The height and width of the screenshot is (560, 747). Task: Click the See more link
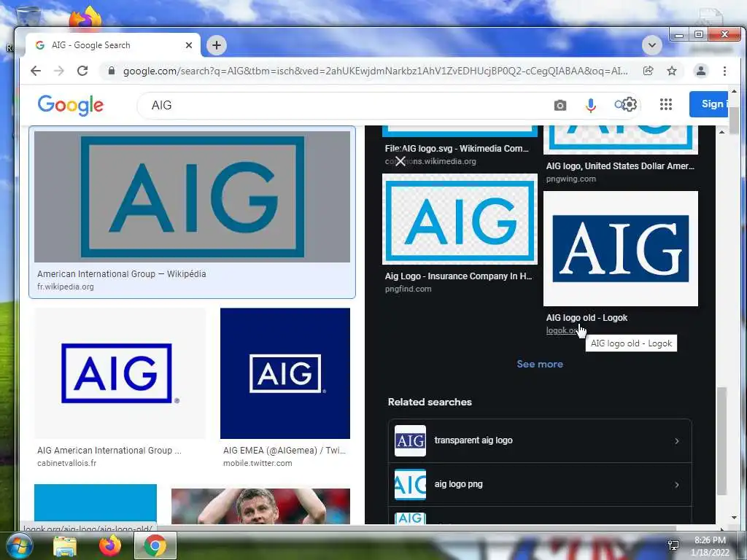(x=540, y=364)
